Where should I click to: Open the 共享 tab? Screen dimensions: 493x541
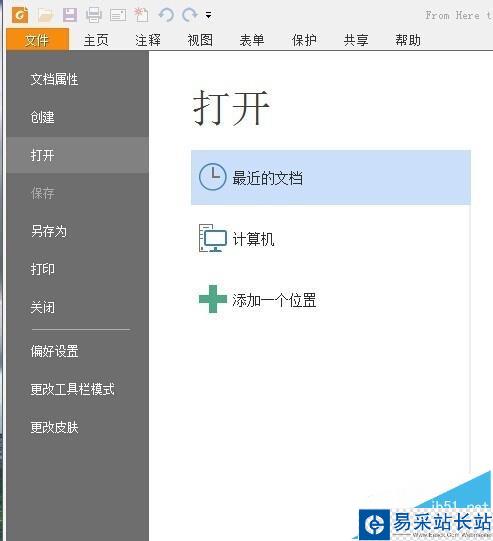point(356,40)
